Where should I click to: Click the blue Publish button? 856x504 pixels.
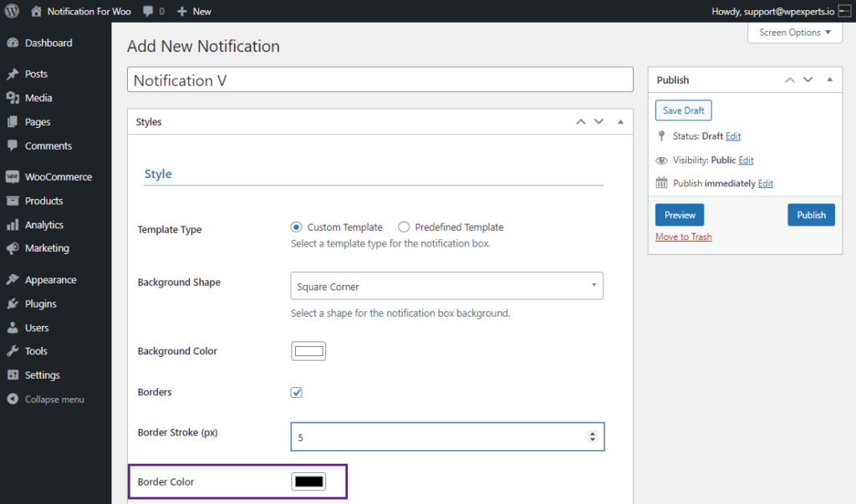tap(811, 215)
